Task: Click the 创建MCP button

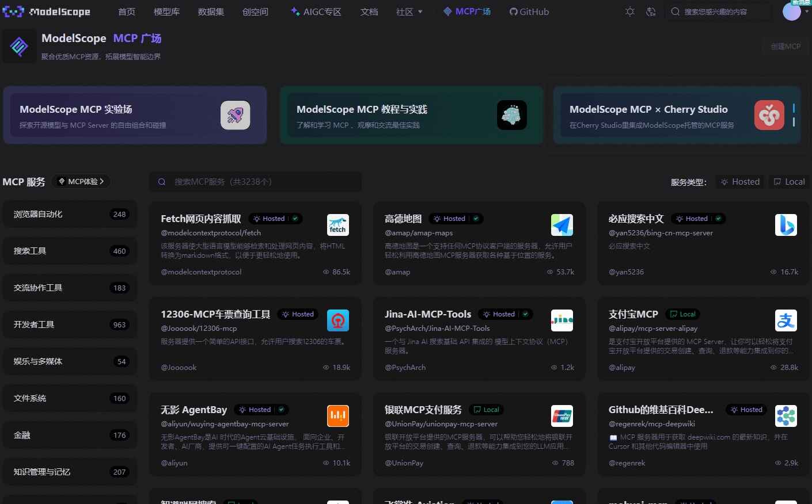Action: point(786,47)
